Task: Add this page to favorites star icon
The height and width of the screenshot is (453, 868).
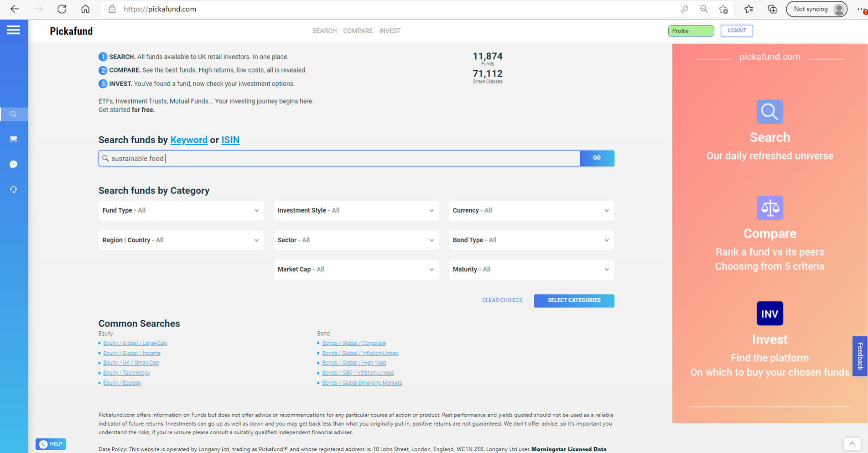Action: 723,9
